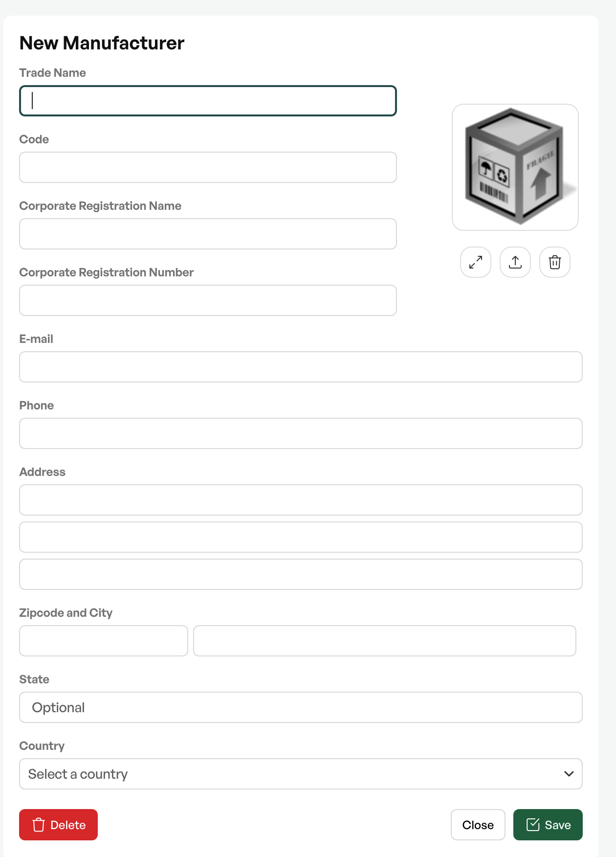The height and width of the screenshot is (857, 616).
Task: Click the green Save button
Action: [x=548, y=825]
